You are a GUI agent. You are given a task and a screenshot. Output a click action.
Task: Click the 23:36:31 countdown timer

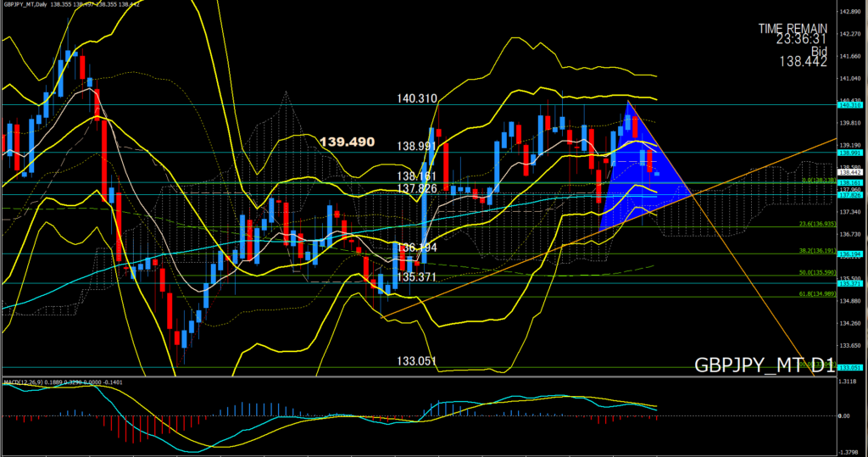[801, 39]
